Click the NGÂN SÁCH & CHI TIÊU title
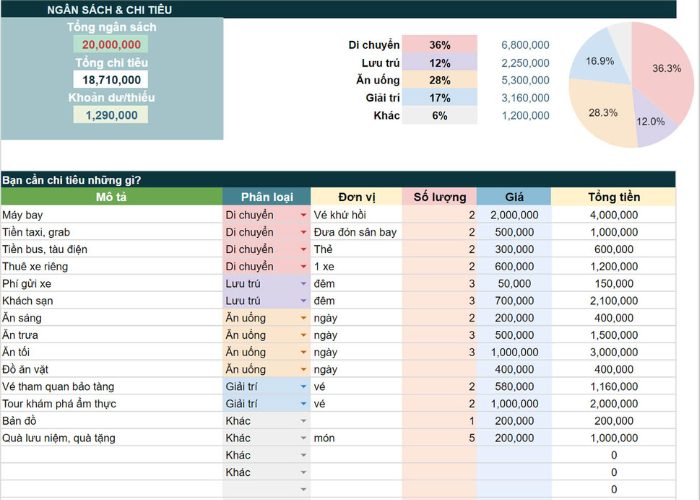The height and width of the screenshot is (500, 700). tap(109, 10)
